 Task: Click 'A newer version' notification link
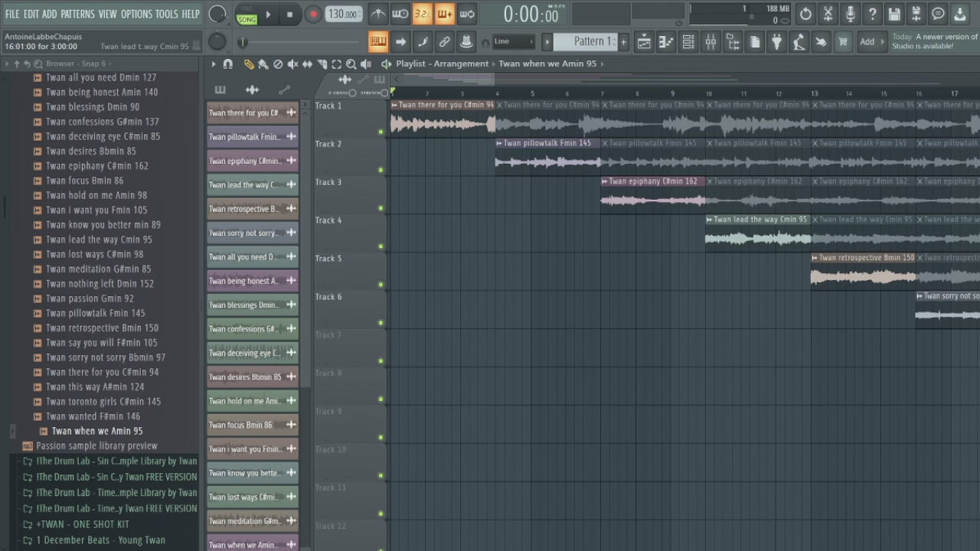(934, 41)
